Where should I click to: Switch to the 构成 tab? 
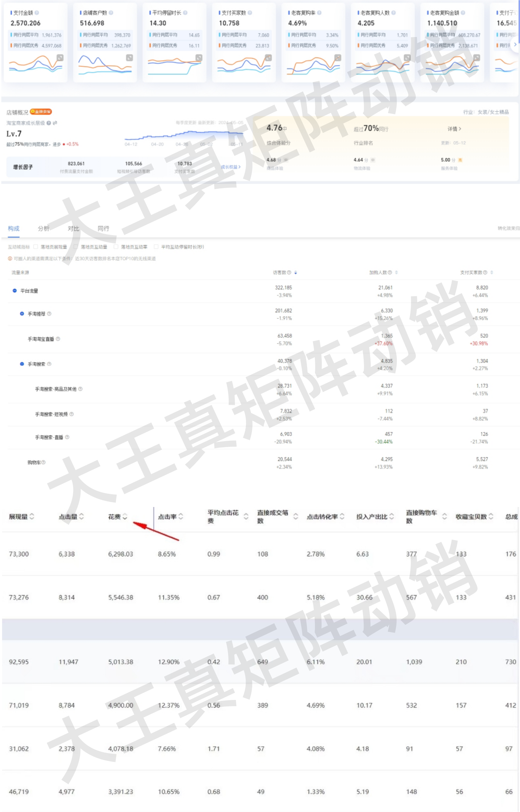click(14, 228)
